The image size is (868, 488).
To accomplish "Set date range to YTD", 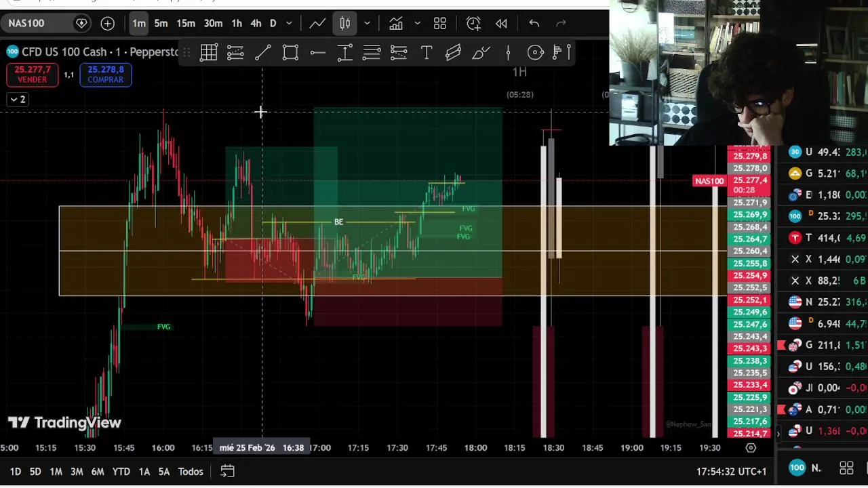I will (x=121, y=472).
